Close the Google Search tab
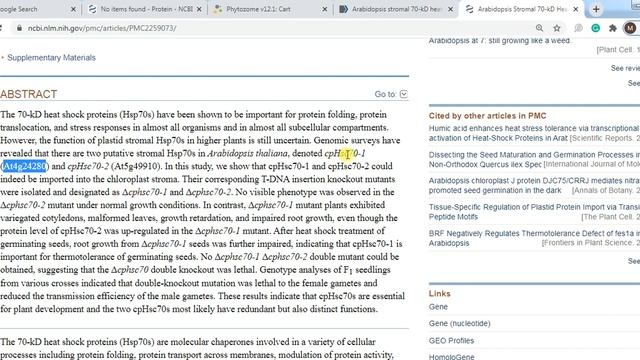640x360 pixels. click(x=73, y=9)
